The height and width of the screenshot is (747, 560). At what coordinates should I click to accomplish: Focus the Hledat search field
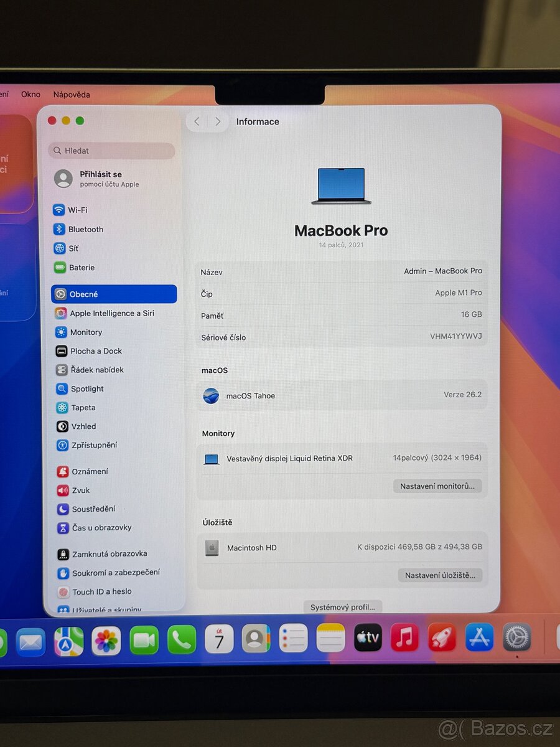[x=112, y=151]
